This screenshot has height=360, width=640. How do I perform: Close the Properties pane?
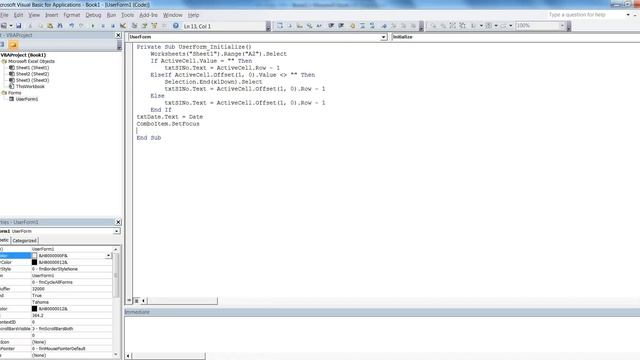118,222
